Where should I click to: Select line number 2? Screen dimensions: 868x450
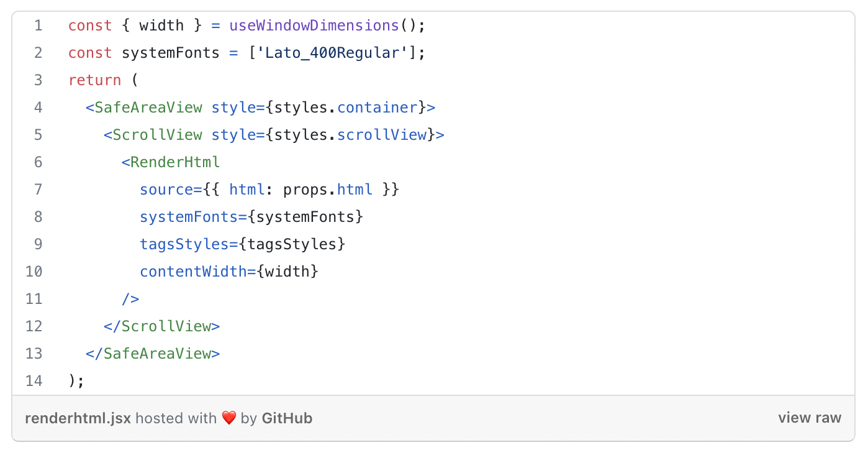[x=38, y=53]
